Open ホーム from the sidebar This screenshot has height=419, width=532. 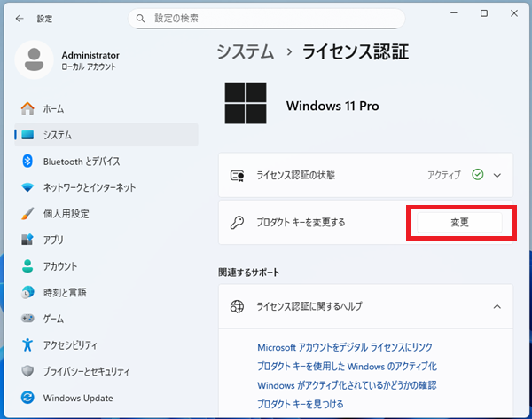pos(53,108)
